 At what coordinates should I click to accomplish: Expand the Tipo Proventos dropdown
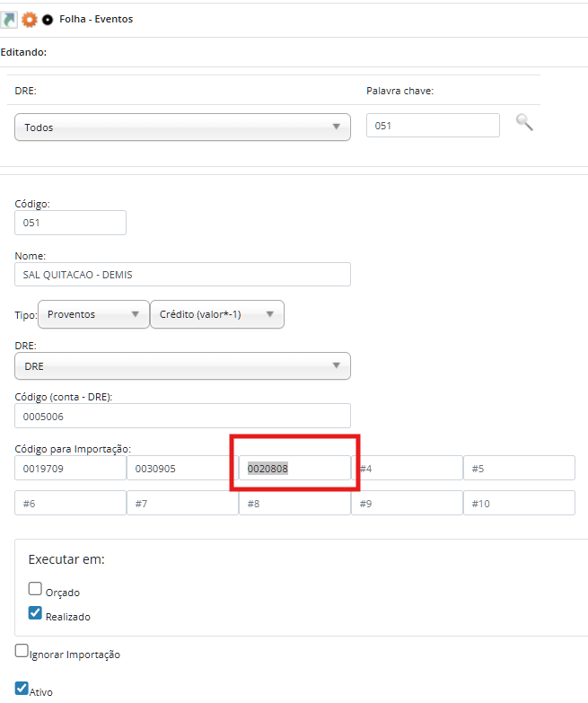point(93,314)
